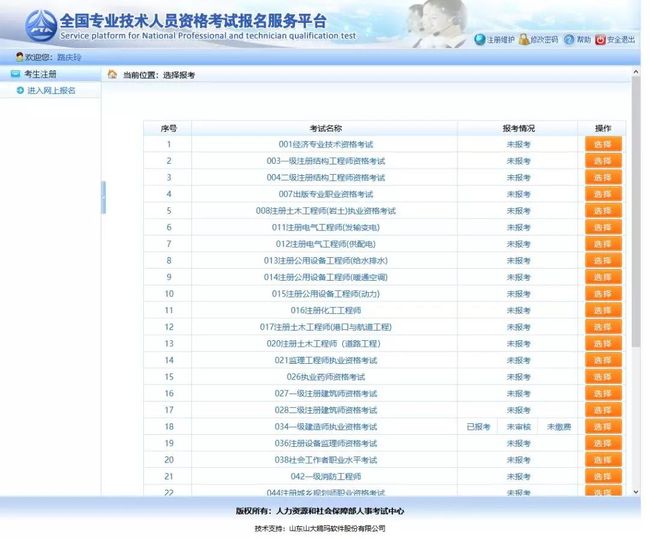650x539 pixels.
Task: Click 选择 for 038社会工作者职业水平考试
Action: click(603, 459)
